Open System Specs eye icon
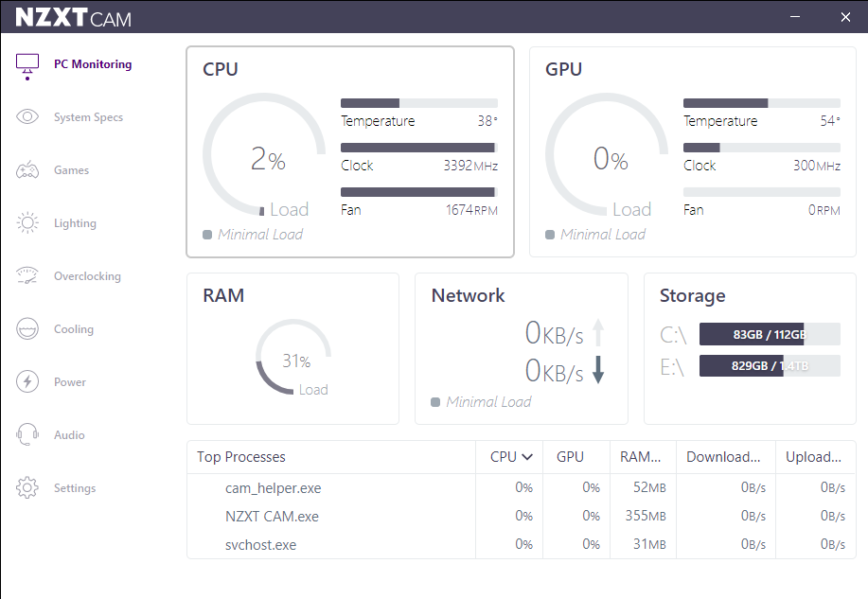Viewport: 868px width, 599px height. [x=27, y=117]
